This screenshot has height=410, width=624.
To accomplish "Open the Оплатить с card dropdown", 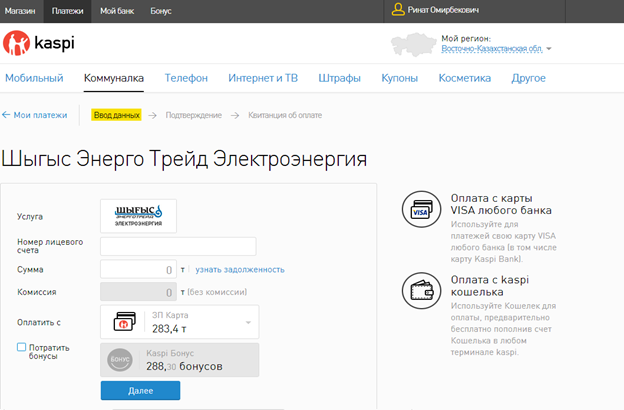I will click(179, 322).
